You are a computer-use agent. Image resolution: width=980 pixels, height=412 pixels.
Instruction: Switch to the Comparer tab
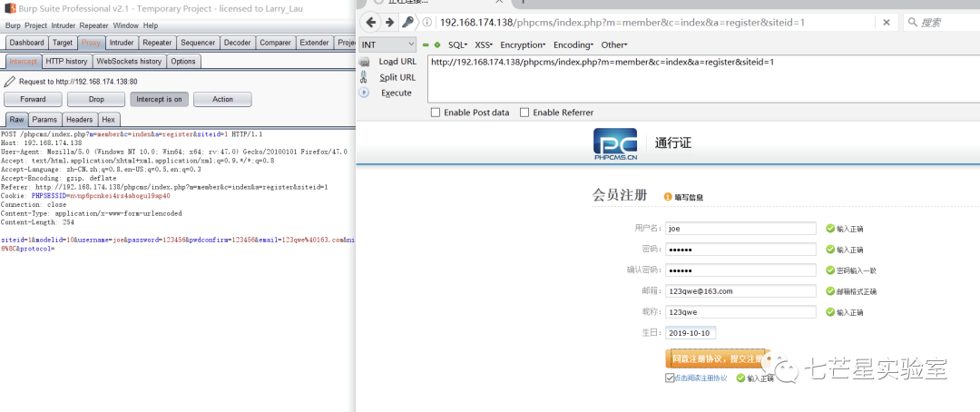[x=275, y=43]
